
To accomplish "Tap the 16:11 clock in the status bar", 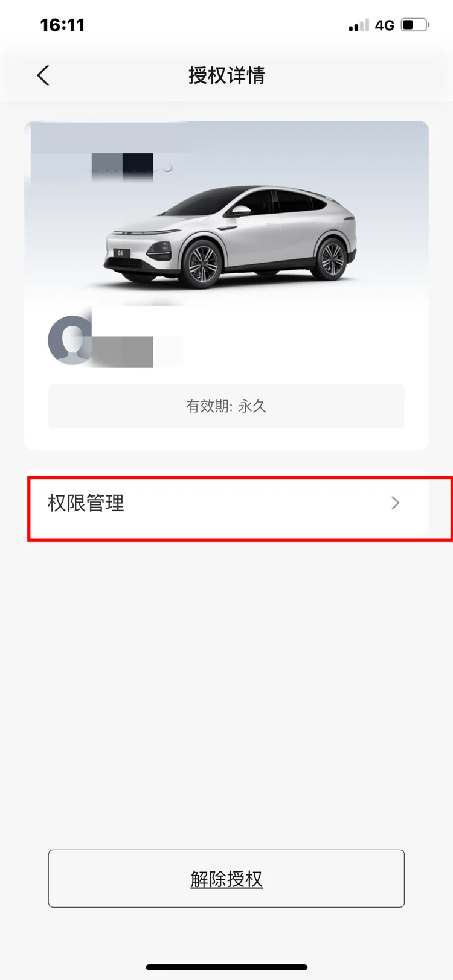I will point(62,25).
